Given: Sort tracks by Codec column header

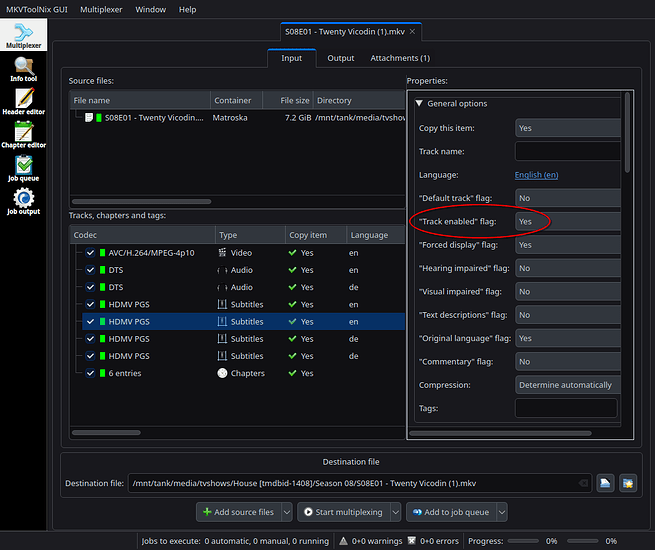Looking at the screenshot, I should [142, 235].
